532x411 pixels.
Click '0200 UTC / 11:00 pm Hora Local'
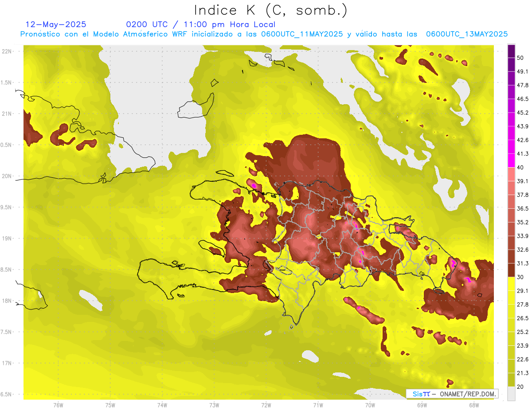200,24
